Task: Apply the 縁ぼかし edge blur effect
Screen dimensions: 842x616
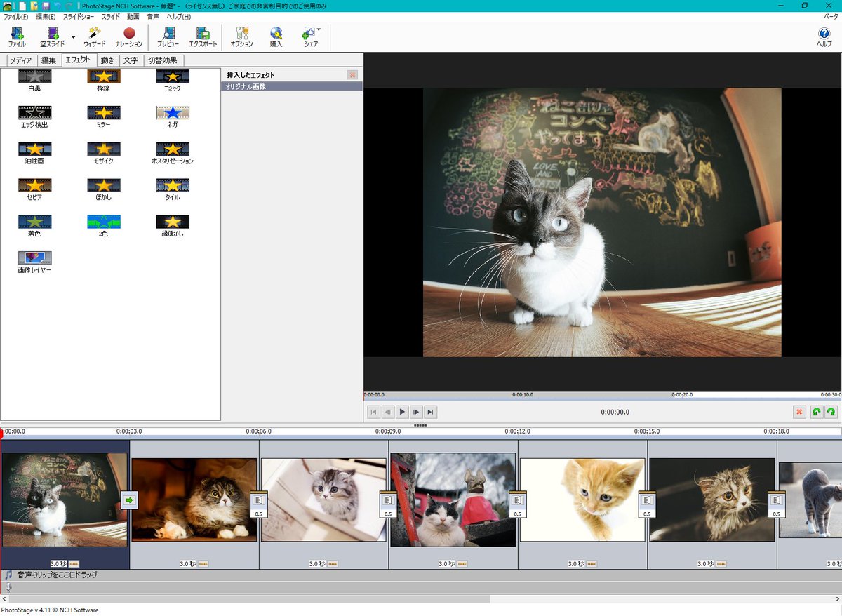Action: (x=173, y=226)
